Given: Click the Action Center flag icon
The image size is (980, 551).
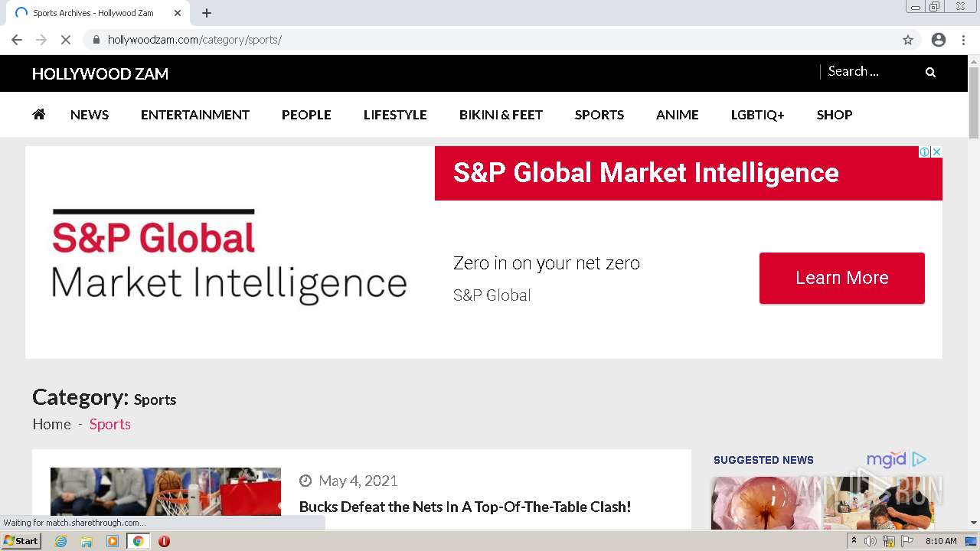Looking at the screenshot, I should point(907,541).
